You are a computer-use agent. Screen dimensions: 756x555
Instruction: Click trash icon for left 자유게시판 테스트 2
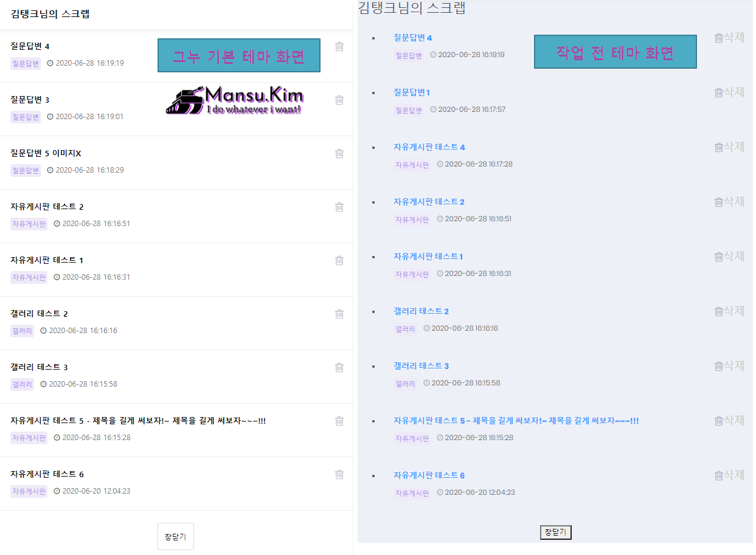click(x=339, y=207)
